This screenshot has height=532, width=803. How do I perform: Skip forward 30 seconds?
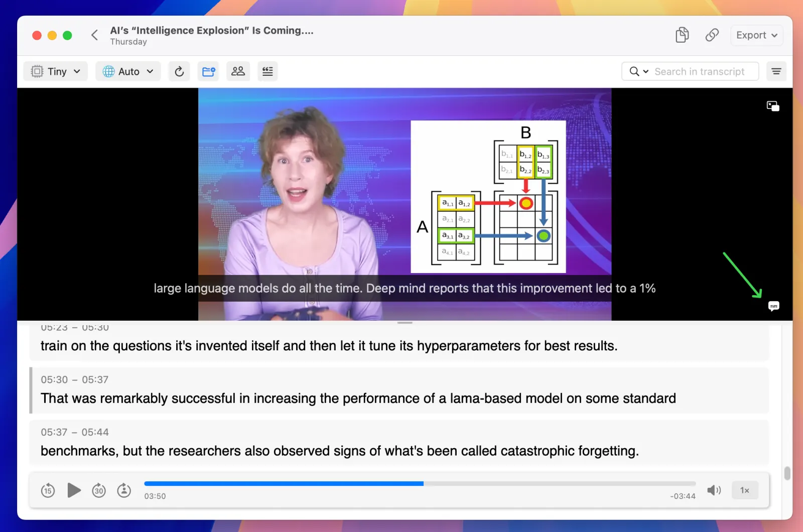pyautogui.click(x=99, y=490)
